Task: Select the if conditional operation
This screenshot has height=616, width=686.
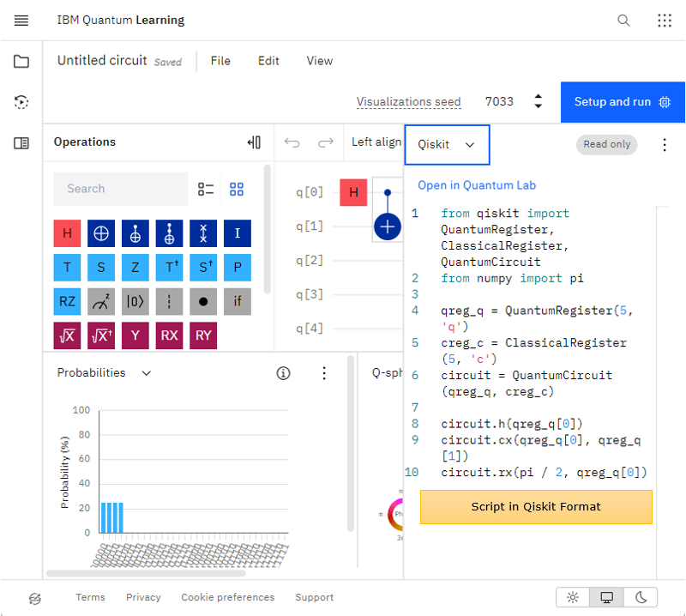Action: point(238,302)
